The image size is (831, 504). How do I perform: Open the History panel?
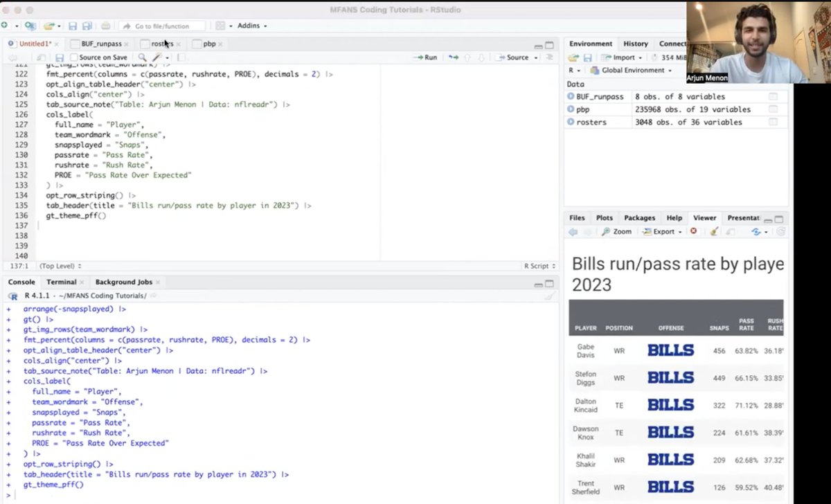635,43
